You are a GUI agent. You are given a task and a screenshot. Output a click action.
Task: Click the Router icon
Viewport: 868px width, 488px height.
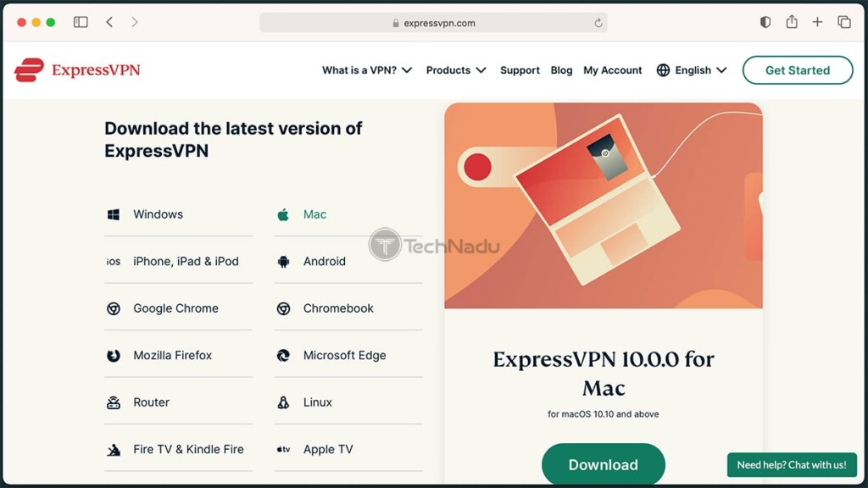pyautogui.click(x=114, y=402)
